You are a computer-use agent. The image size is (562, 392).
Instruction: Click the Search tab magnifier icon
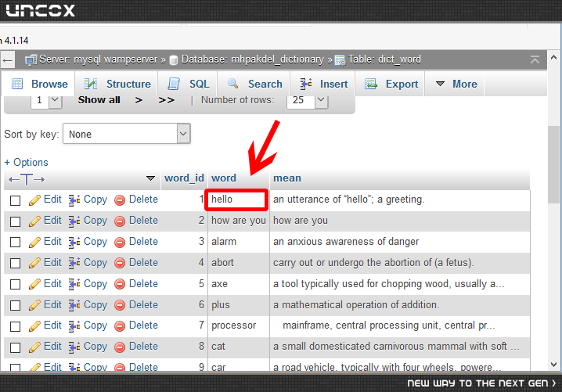coord(233,84)
